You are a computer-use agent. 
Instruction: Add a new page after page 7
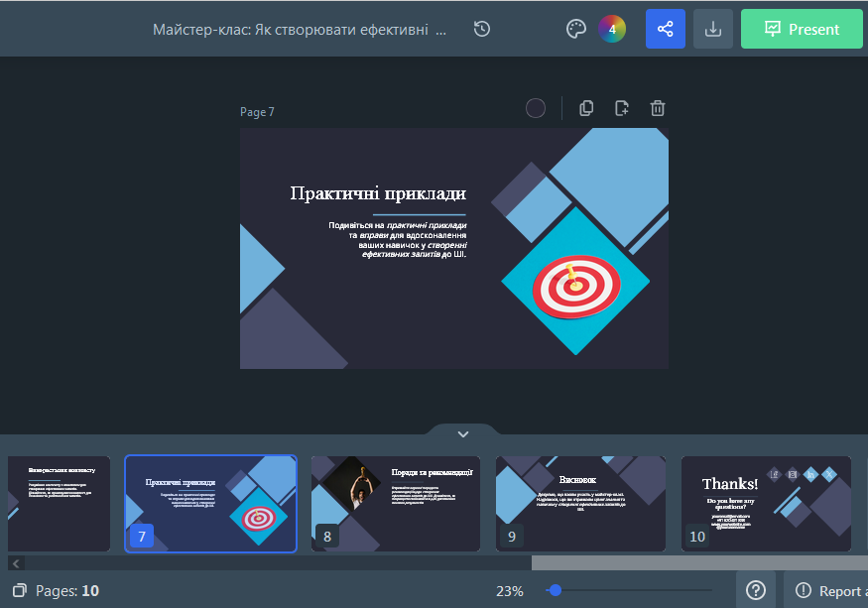click(x=622, y=108)
